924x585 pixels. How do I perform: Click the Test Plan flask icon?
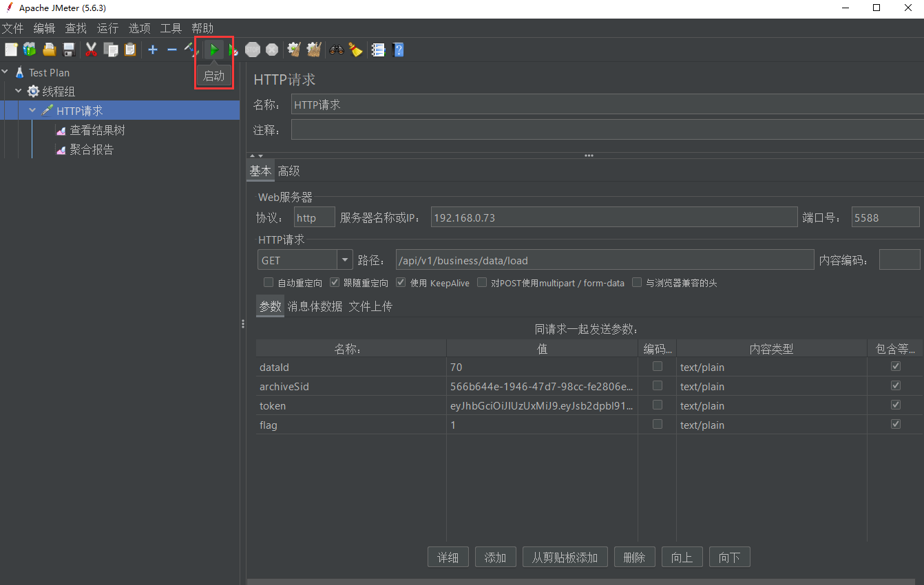pos(19,72)
